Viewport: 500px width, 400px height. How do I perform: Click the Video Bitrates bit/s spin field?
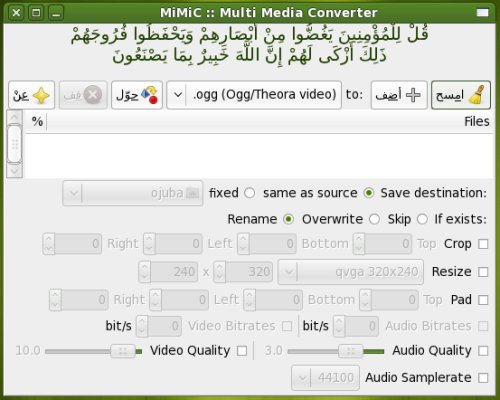(159, 326)
